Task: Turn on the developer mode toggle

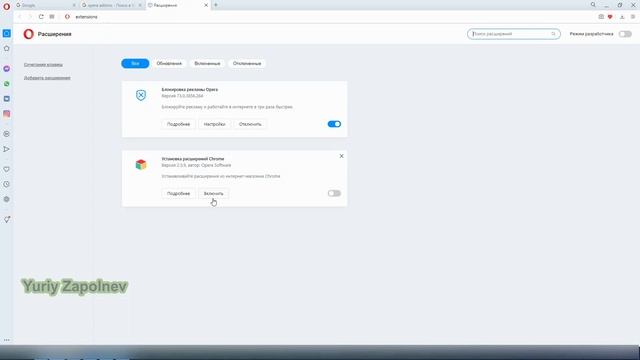Action: [x=625, y=34]
